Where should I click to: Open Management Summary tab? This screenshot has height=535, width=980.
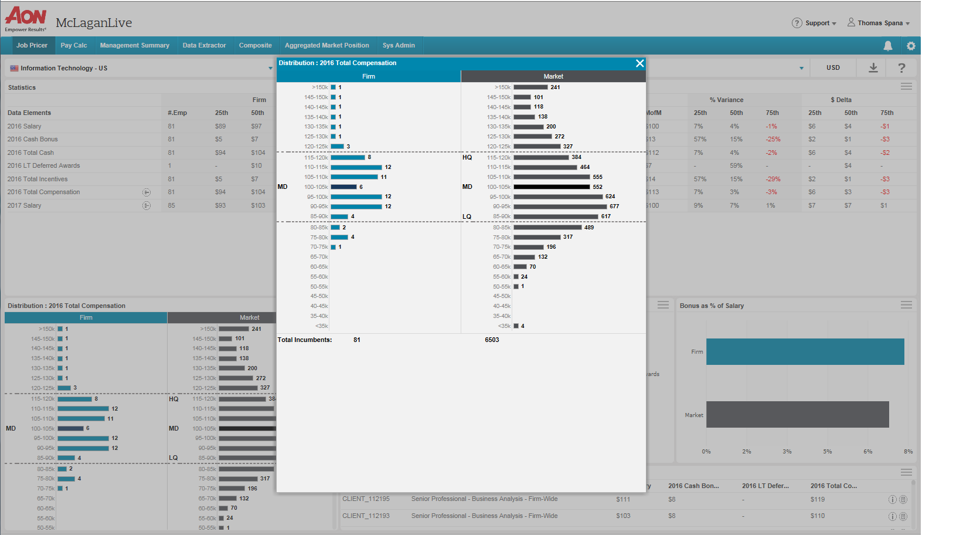[135, 45]
